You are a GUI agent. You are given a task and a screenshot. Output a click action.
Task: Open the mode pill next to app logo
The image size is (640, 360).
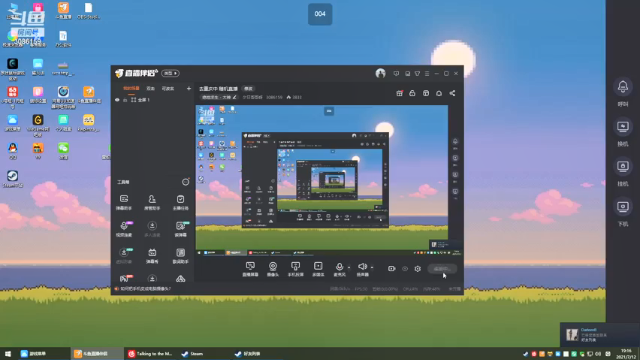coord(171,73)
